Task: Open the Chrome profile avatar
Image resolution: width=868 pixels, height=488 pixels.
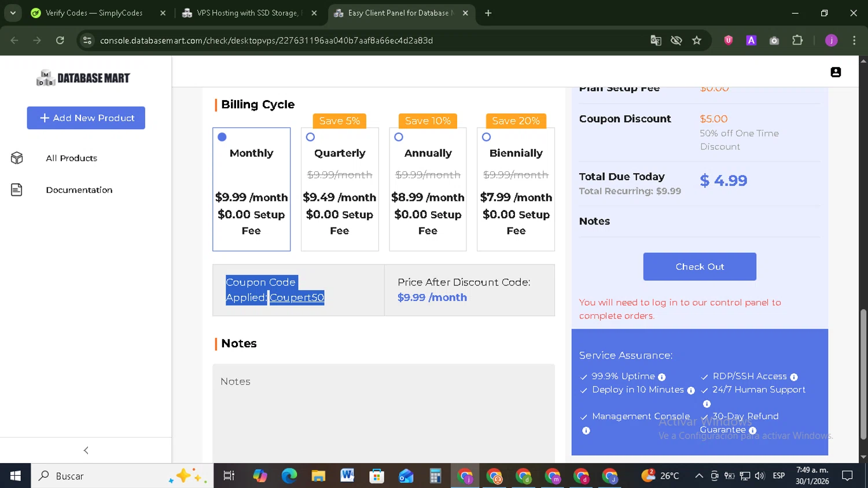Action: point(832,41)
